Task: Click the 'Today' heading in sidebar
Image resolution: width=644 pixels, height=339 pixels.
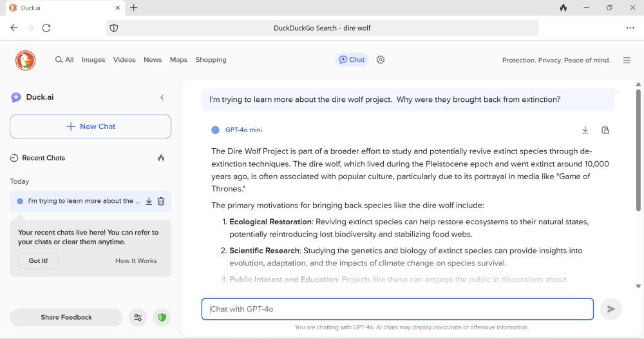Action: pyautogui.click(x=20, y=181)
